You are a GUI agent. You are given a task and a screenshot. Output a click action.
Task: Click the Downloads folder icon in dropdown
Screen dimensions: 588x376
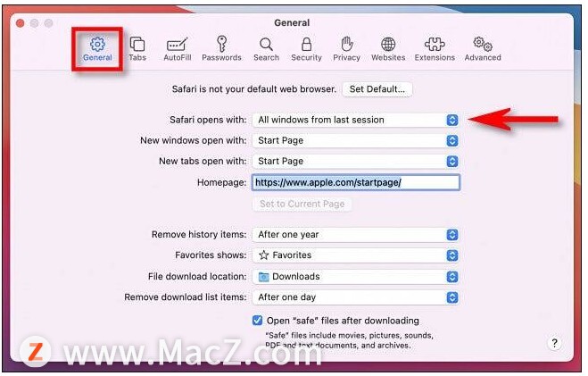point(263,277)
